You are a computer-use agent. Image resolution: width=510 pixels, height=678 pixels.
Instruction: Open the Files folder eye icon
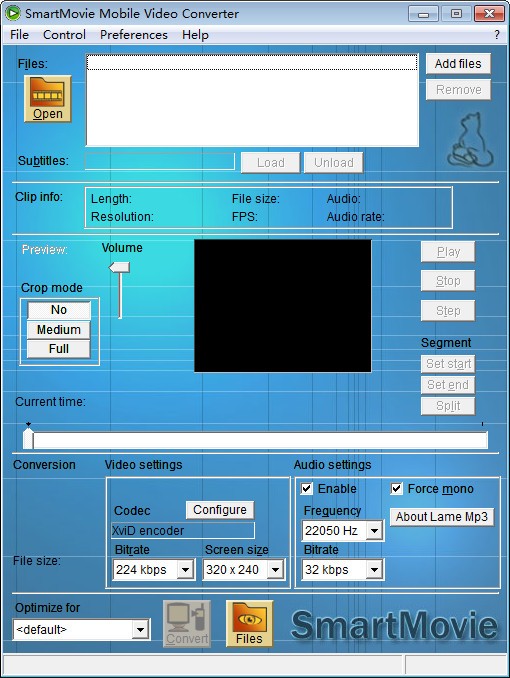(x=249, y=623)
